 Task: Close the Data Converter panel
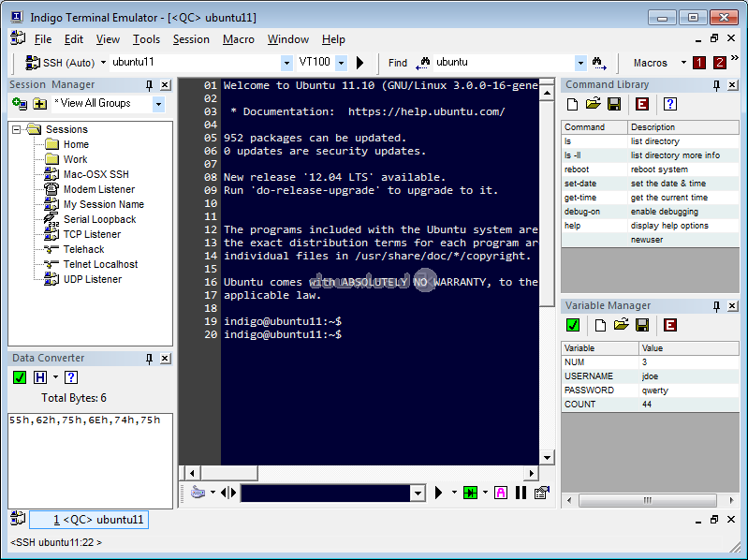coord(165,359)
